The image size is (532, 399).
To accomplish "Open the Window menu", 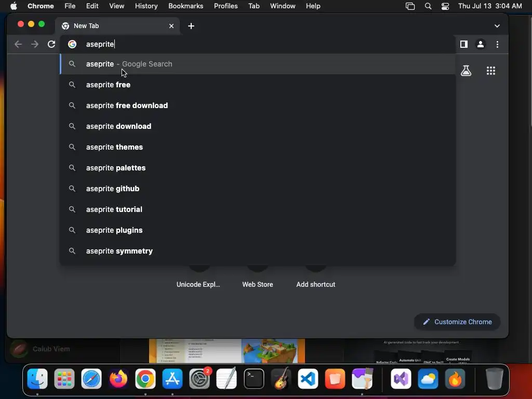I will 283,6.
